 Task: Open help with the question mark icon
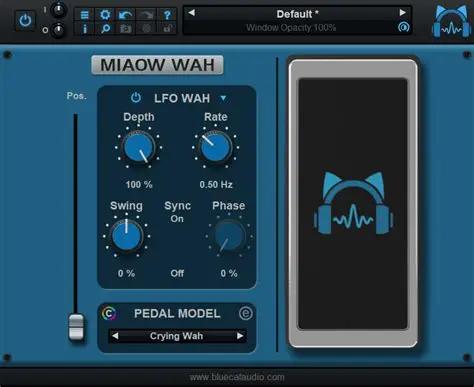pos(167,15)
